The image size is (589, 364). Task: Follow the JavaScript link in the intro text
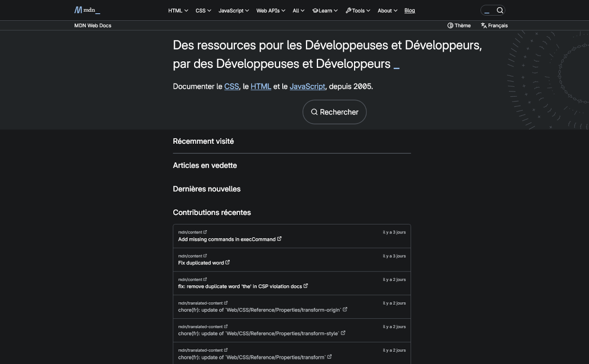pos(307,86)
